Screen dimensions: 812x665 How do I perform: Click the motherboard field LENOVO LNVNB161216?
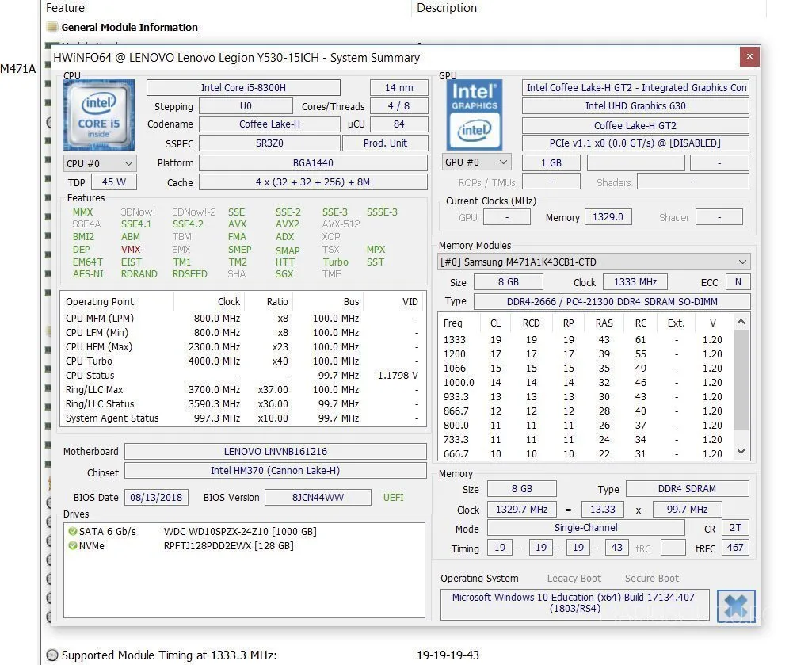pos(276,452)
